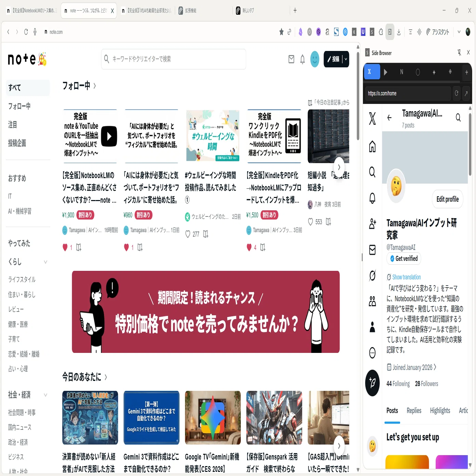476x476 pixels.
Task: Open the blue smiley account avatar
Action: (x=315, y=59)
